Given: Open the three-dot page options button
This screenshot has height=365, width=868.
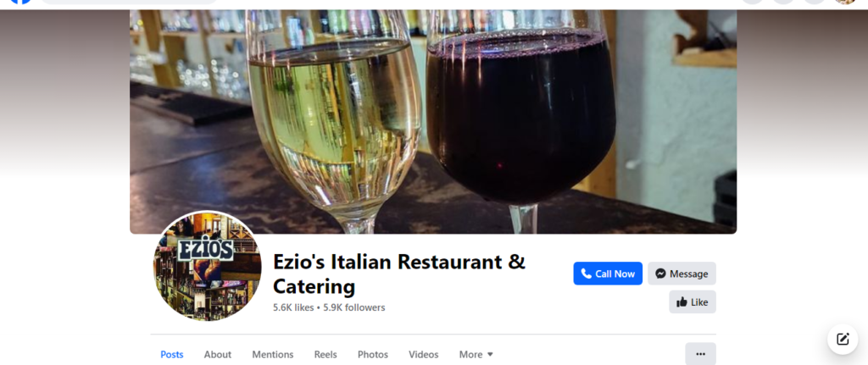Looking at the screenshot, I should point(700,354).
